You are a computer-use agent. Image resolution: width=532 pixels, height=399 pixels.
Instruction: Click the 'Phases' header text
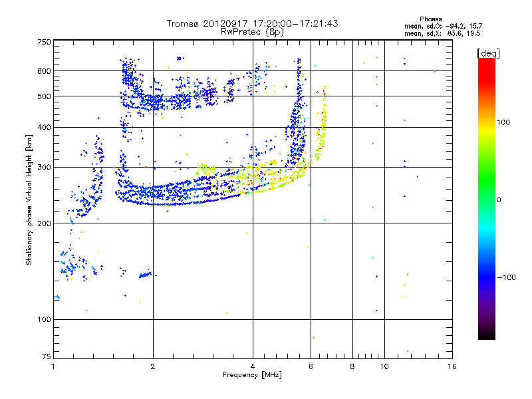[430, 19]
